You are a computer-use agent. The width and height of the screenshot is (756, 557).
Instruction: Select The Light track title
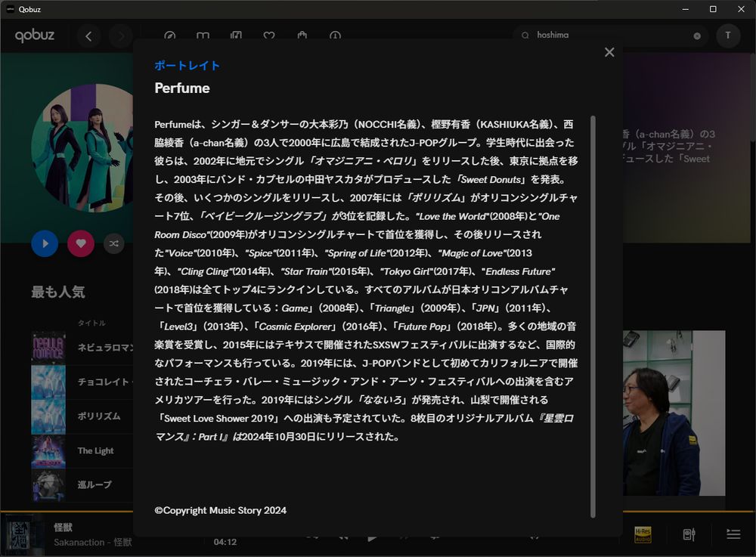(x=95, y=450)
